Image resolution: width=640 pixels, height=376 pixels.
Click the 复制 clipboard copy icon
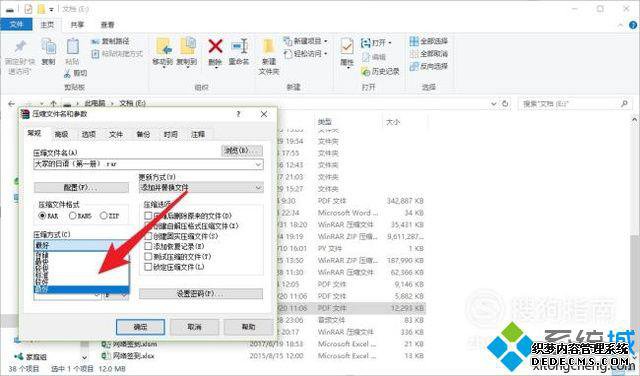49,46
